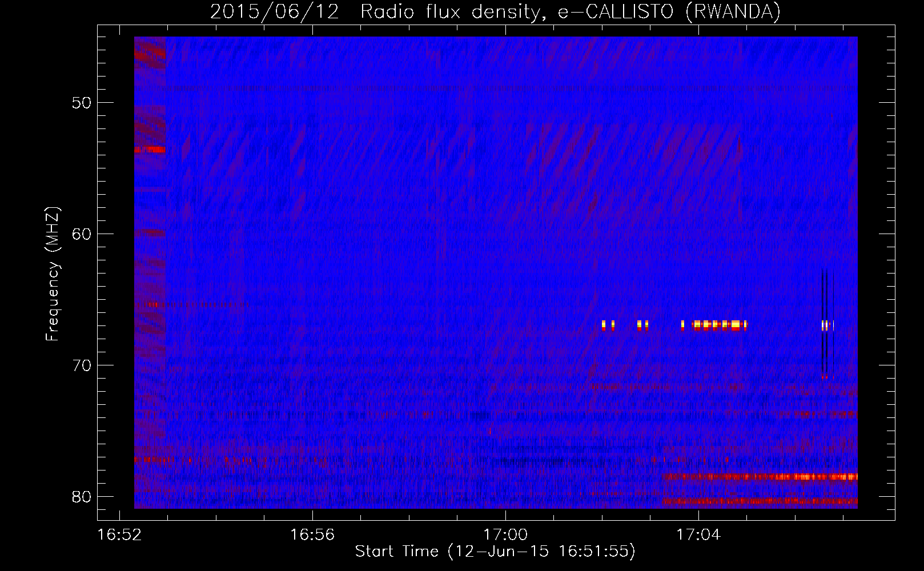Click the plot title mentioning e-CALLISTO (RWANDA)
The height and width of the screenshot is (571, 924).
click(x=495, y=11)
